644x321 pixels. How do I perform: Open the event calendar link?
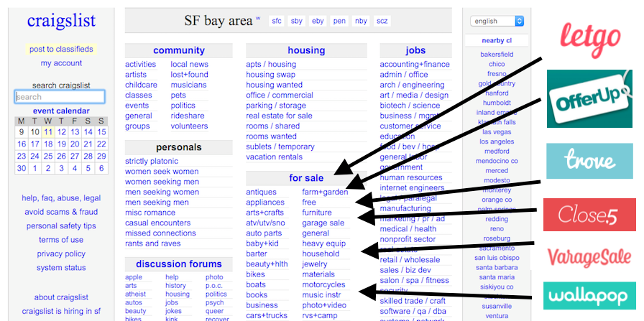point(61,111)
